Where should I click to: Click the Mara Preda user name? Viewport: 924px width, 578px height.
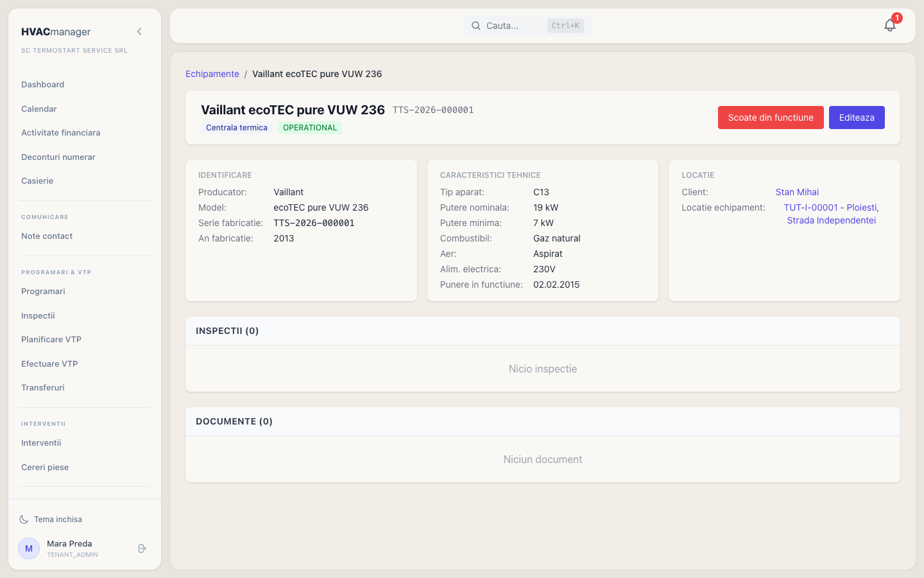click(x=69, y=544)
